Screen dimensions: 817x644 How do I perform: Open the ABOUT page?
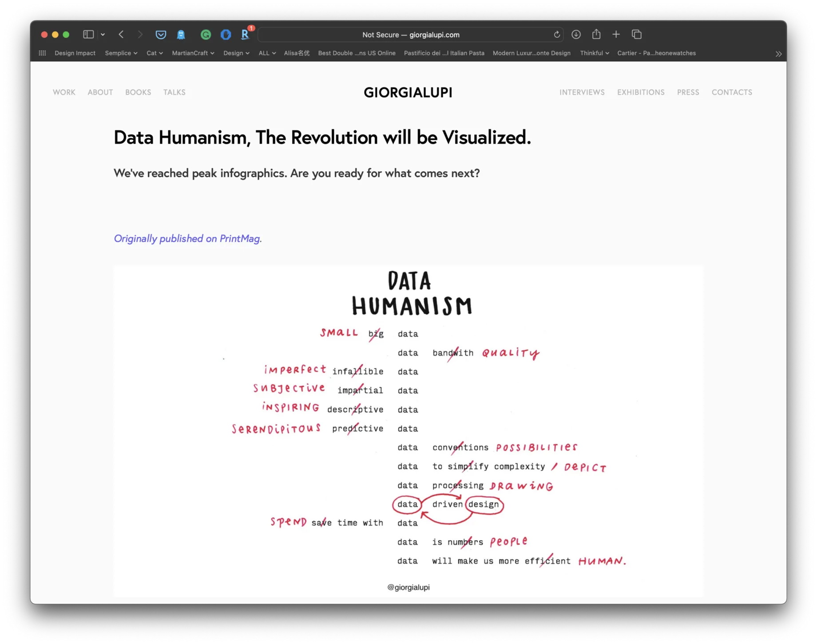click(100, 92)
